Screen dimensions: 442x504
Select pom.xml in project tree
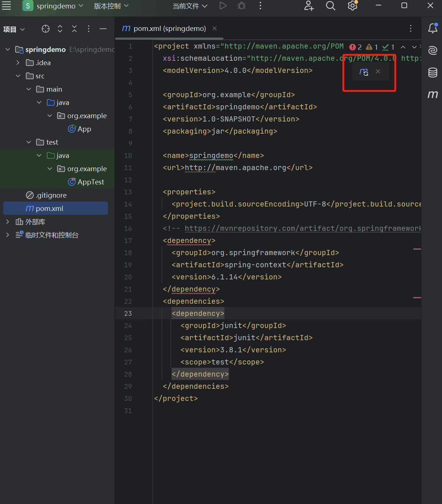(56, 208)
